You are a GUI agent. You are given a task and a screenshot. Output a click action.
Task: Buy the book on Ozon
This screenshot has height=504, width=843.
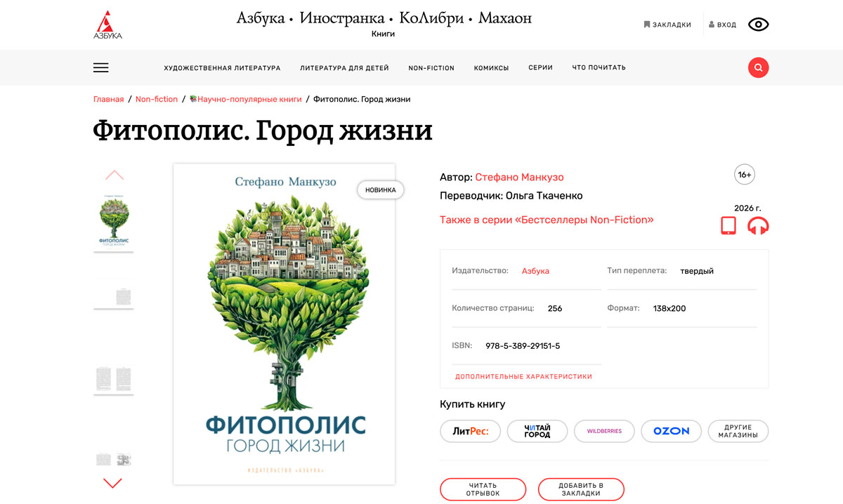coord(671,431)
